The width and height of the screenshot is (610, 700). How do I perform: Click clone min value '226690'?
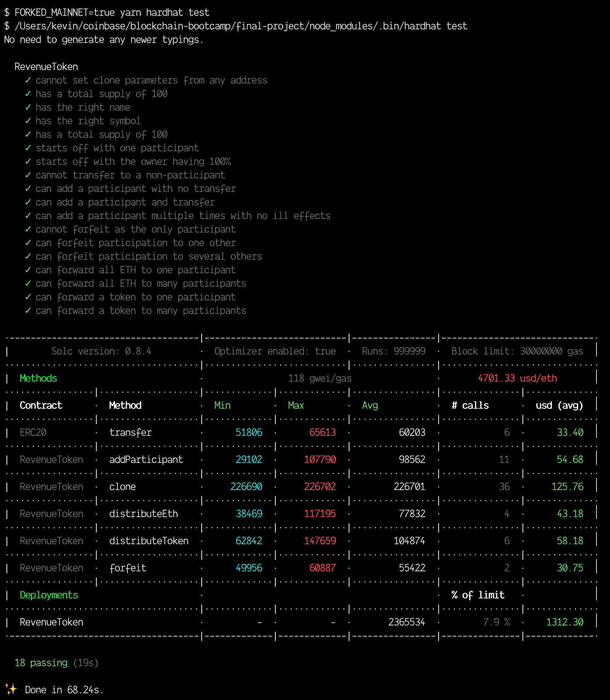click(x=246, y=487)
